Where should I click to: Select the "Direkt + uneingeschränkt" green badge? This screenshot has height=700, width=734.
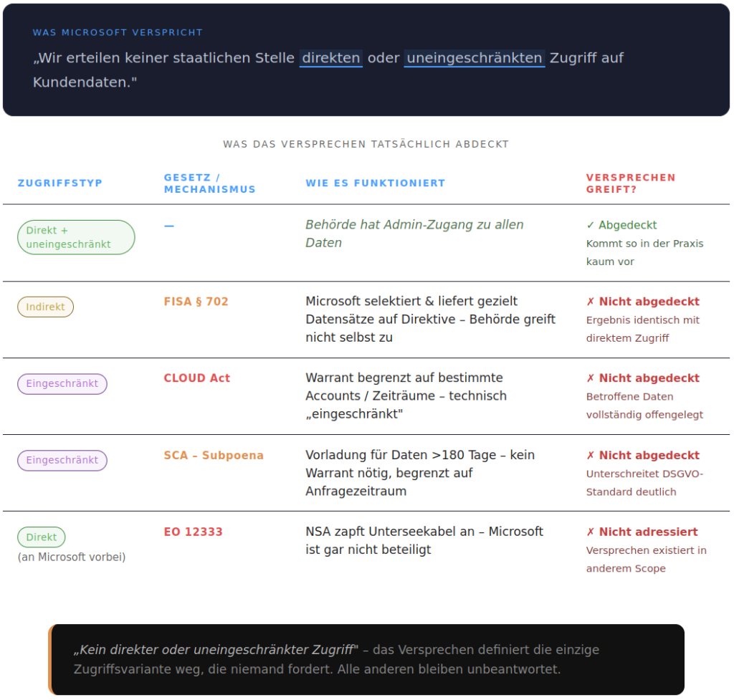[76, 237]
